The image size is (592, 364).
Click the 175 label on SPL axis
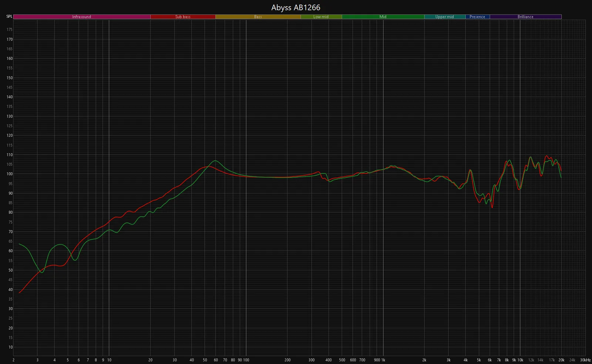pyautogui.click(x=10, y=30)
